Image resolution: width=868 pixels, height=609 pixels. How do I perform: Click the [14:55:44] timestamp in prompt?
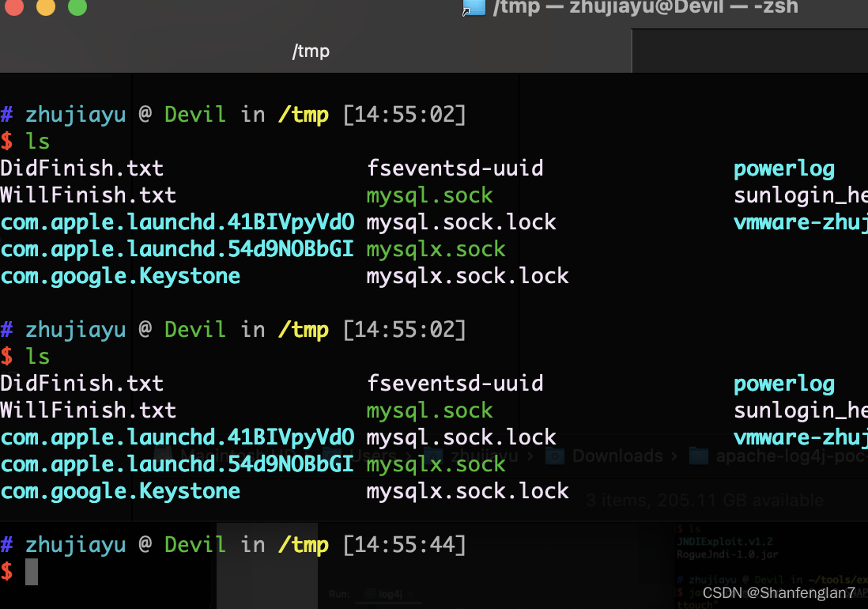click(x=404, y=545)
